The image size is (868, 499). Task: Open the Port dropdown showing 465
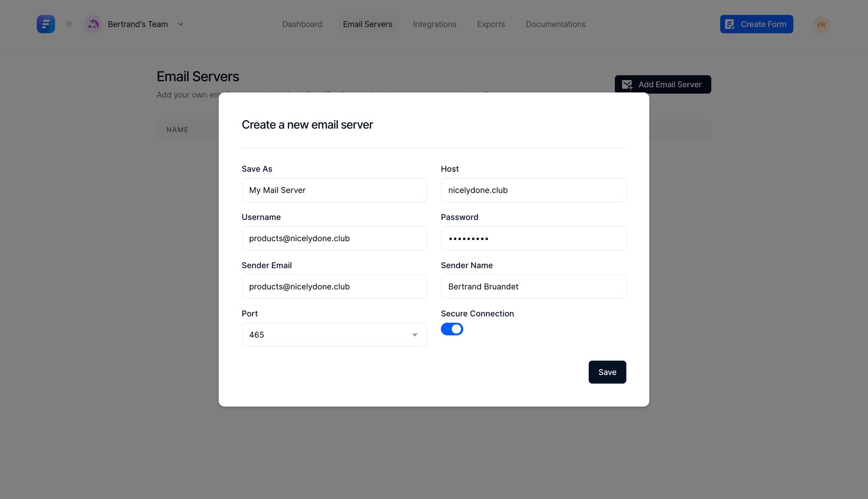tap(334, 335)
